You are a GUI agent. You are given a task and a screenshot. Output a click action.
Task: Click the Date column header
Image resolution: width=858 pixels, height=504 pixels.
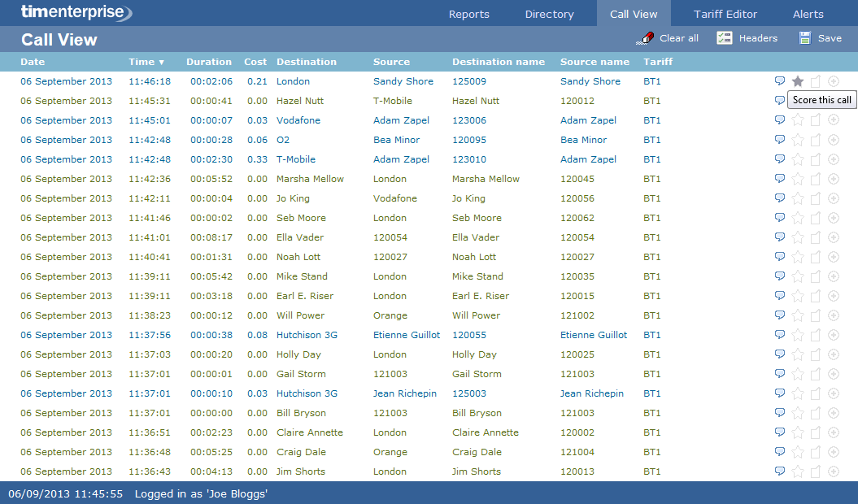33,62
